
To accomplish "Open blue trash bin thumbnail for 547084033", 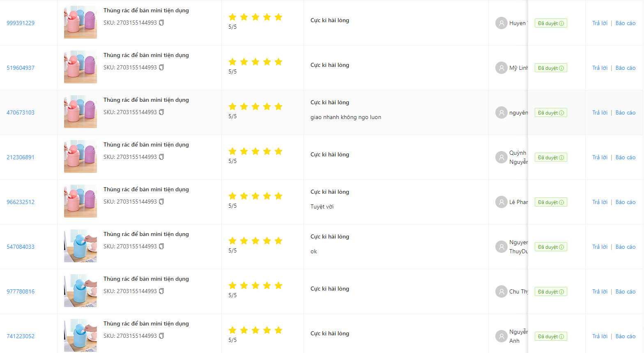I will (80, 246).
